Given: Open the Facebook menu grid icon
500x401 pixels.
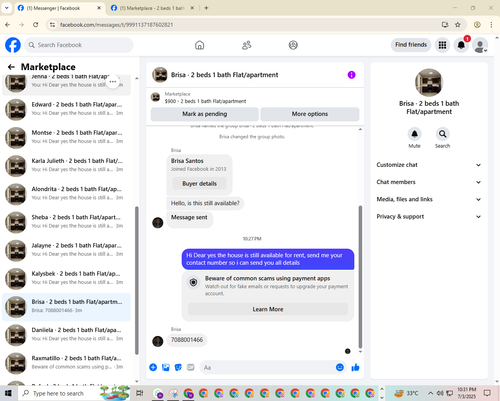Looking at the screenshot, I should (x=442, y=45).
